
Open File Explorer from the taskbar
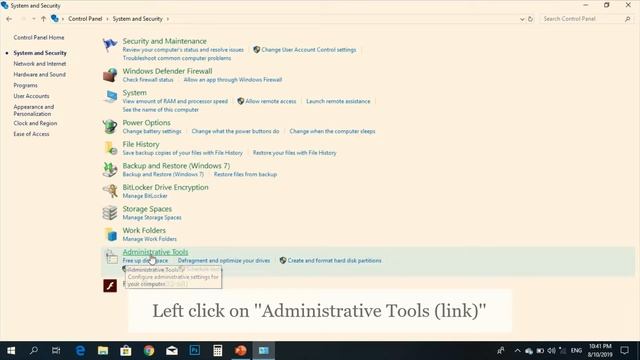tap(103, 351)
